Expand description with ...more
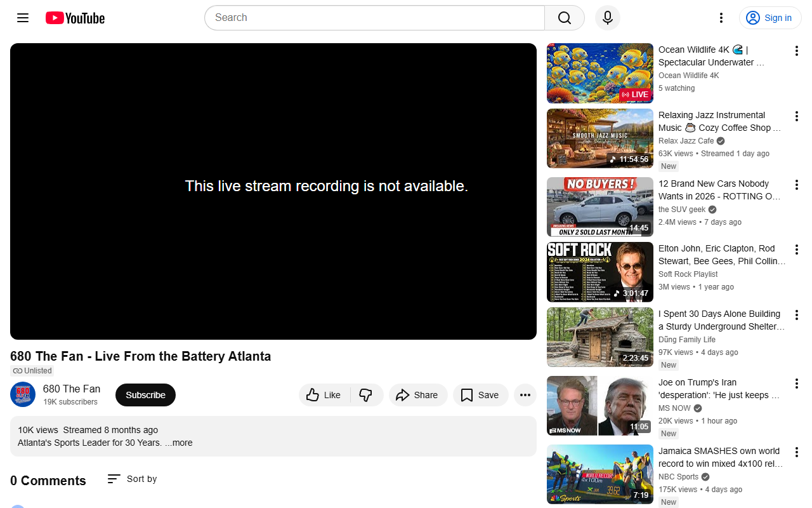812x508 pixels. point(179,443)
